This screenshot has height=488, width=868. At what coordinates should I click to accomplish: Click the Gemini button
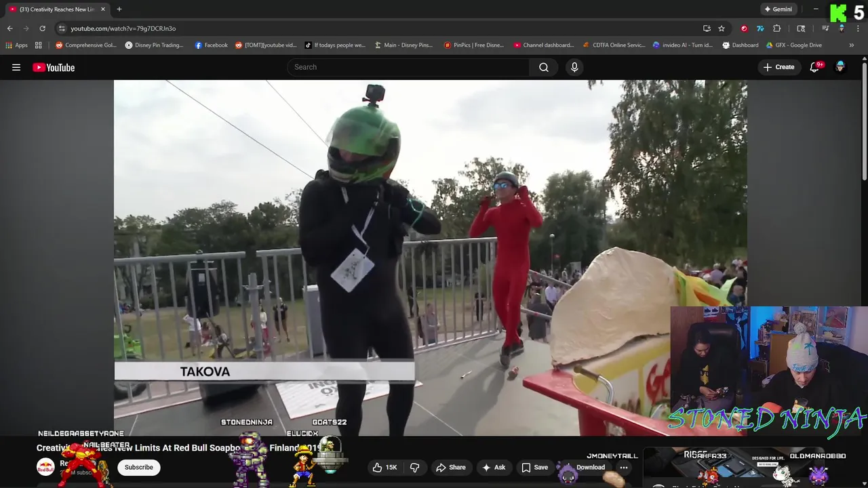point(778,9)
